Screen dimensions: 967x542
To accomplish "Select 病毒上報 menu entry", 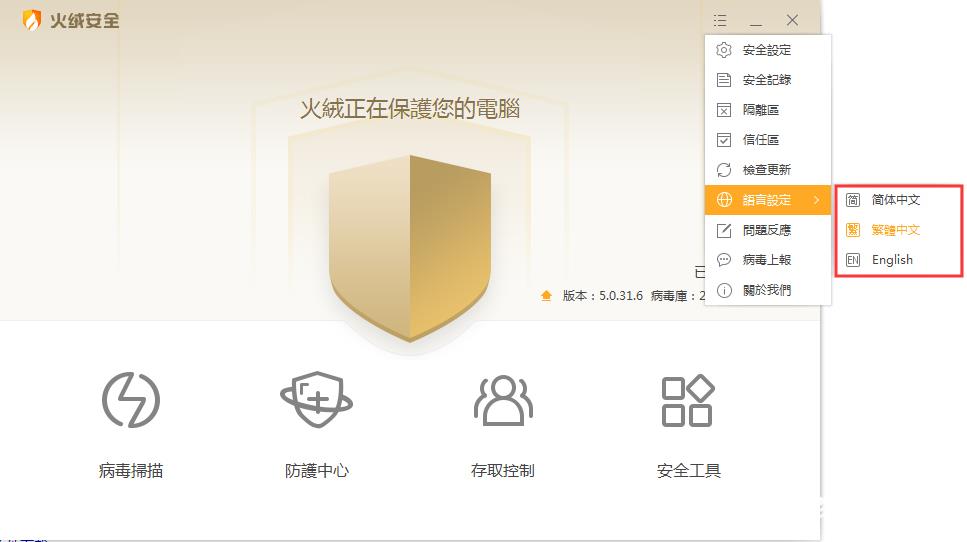I will [768, 260].
